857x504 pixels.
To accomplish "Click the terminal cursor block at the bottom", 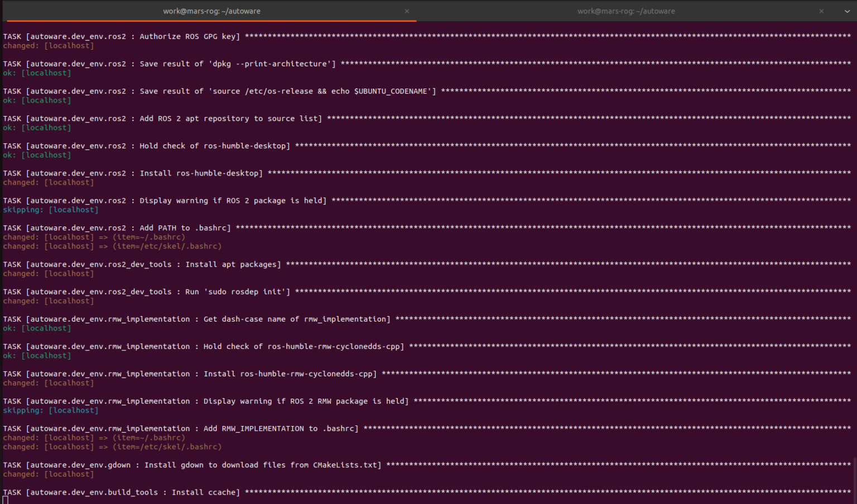I will point(6,500).
